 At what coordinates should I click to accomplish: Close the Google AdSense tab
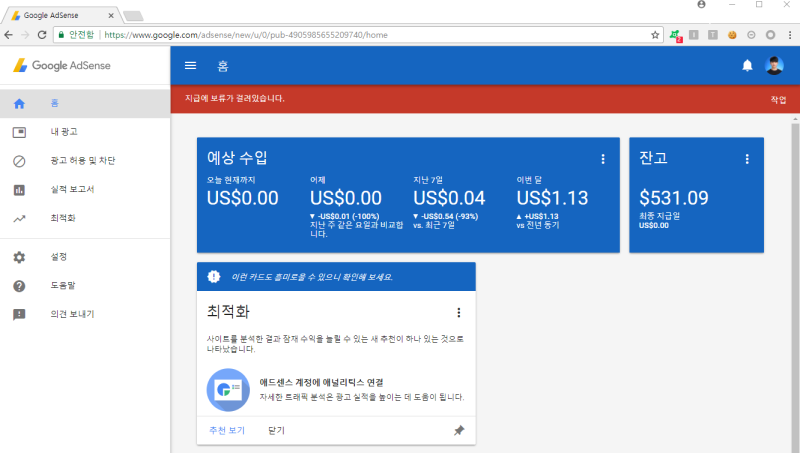point(111,16)
